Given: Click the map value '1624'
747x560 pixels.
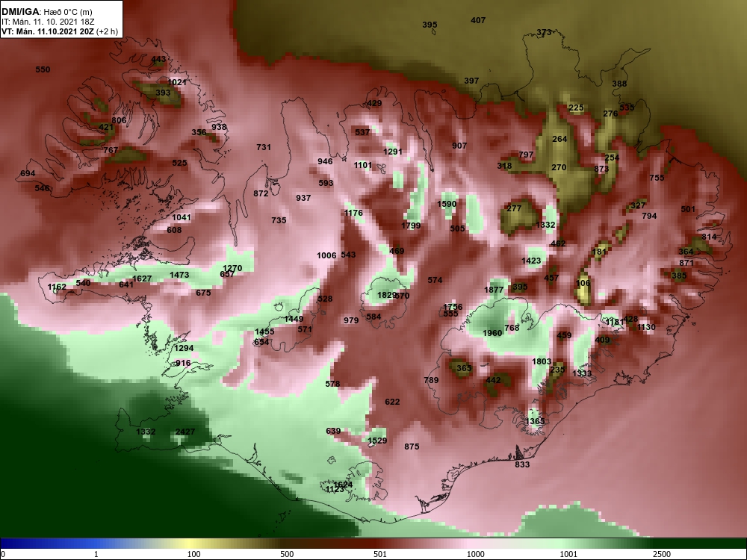Looking at the screenshot, I should point(343,485).
